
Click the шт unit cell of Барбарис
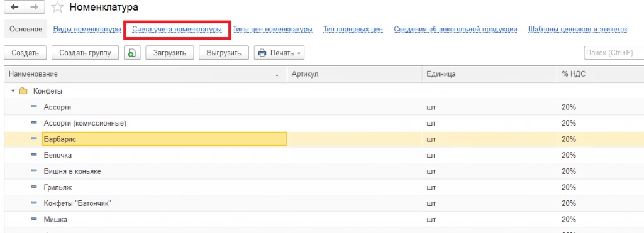[x=489, y=139]
